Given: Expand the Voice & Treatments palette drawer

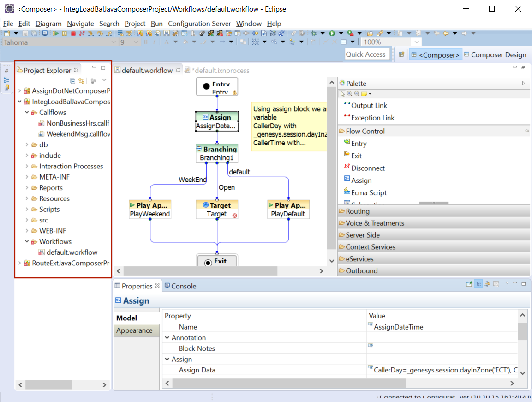Looking at the screenshot, I should 434,223.
